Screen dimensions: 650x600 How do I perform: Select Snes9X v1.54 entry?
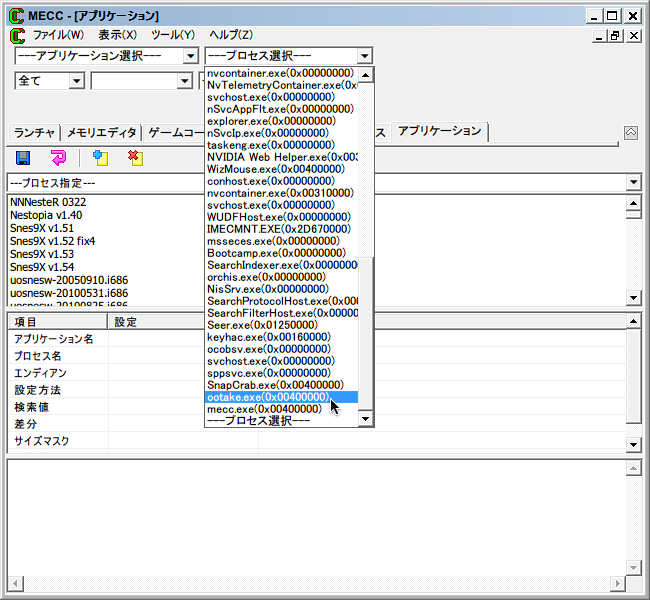pyautogui.click(x=42, y=267)
